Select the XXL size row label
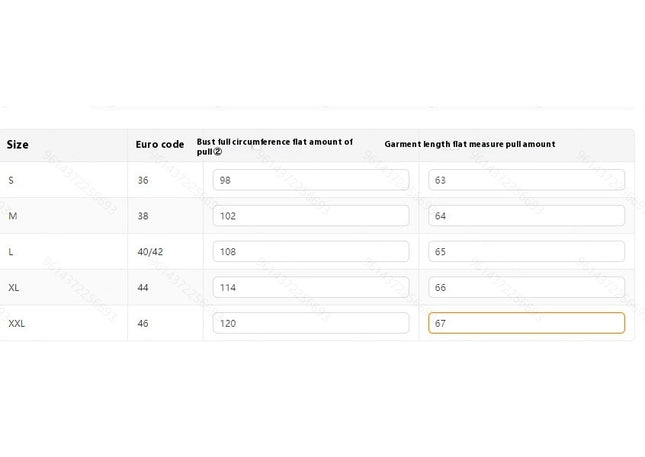Image resolution: width=645 pixels, height=457 pixels. (16, 323)
